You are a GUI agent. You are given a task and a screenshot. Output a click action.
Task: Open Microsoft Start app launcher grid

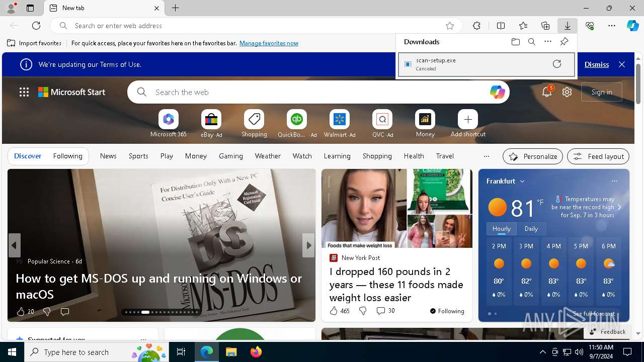click(x=24, y=92)
